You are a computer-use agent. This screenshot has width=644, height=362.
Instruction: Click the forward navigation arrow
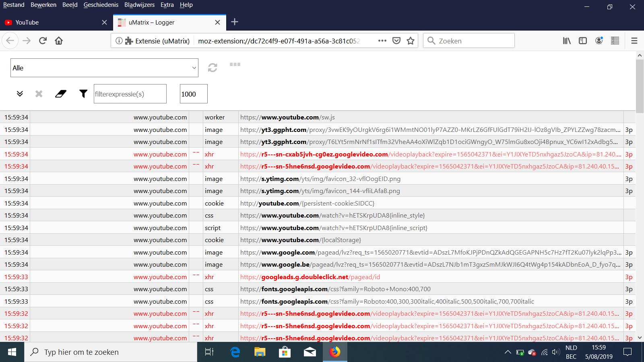27,41
